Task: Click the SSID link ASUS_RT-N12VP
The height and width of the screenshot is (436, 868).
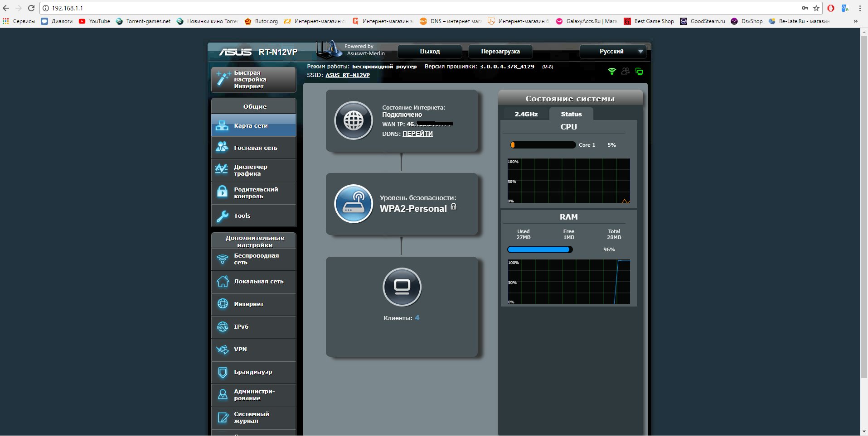Action: [x=348, y=75]
